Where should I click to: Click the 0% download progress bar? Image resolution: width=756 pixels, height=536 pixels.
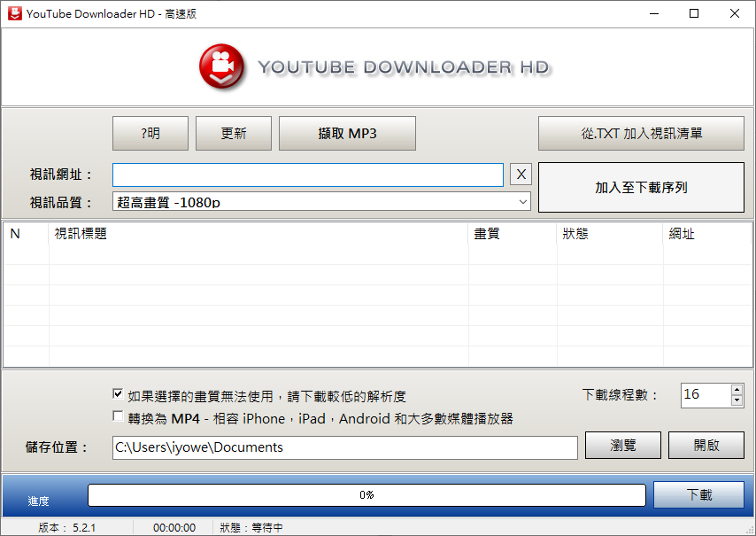pos(366,495)
